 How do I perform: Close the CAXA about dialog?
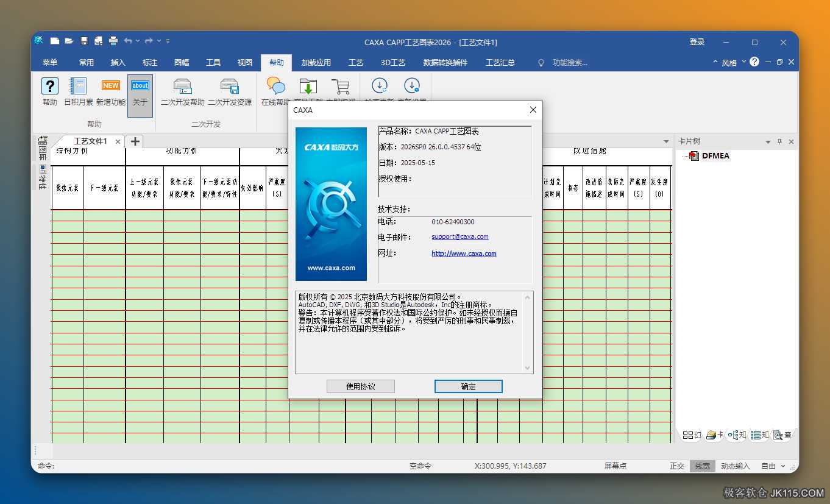point(533,110)
